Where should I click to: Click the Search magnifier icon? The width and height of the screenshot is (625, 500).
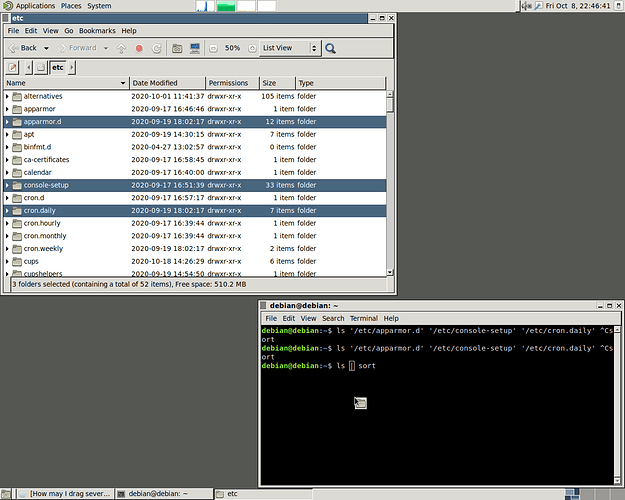[x=330, y=48]
